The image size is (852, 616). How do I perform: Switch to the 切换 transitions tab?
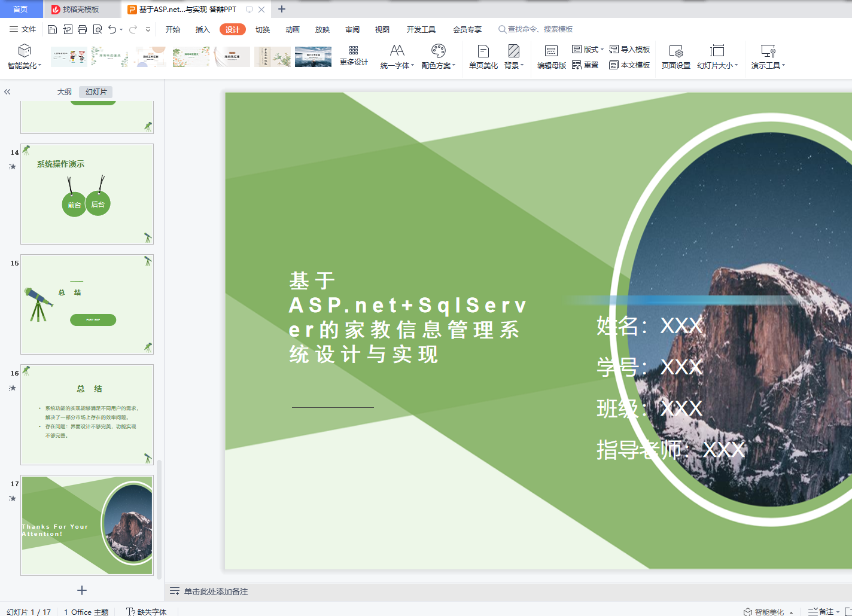pos(263,30)
